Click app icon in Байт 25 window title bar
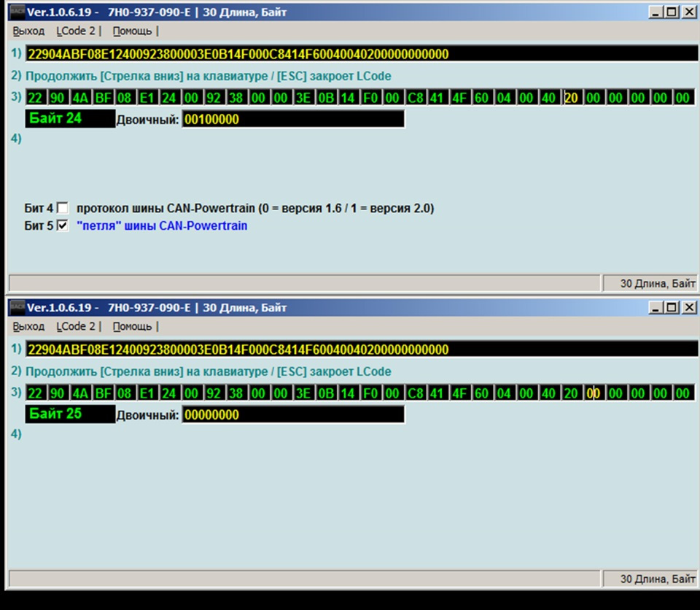This screenshot has width=700, height=610. [17, 307]
